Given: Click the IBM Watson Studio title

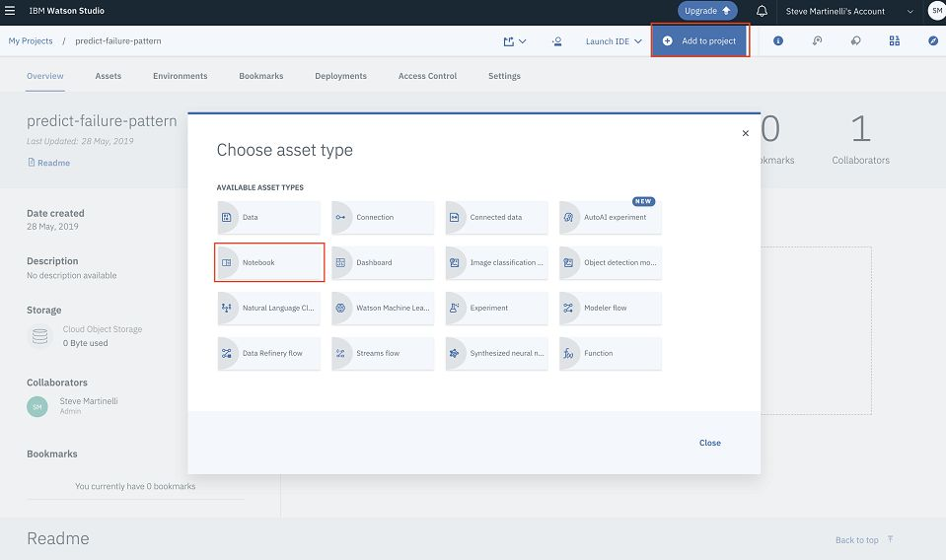Looking at the screenshot, I should pos(66,11).
